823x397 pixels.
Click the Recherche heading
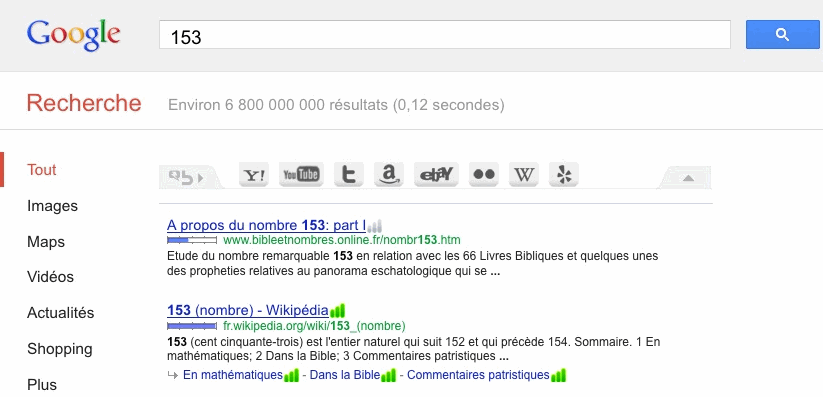coord(84,103)
